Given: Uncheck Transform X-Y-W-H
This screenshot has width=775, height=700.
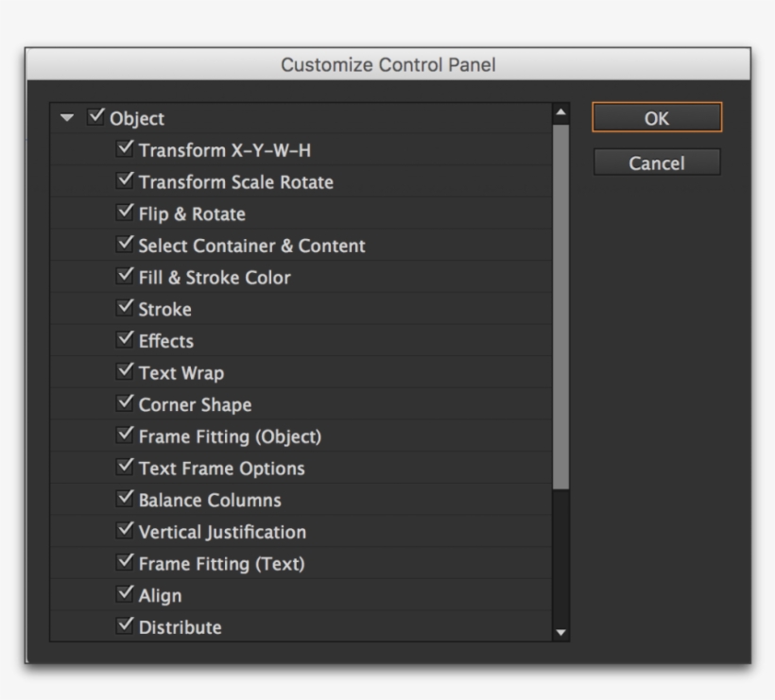Looking at the screenshot, I should point(124,149).
